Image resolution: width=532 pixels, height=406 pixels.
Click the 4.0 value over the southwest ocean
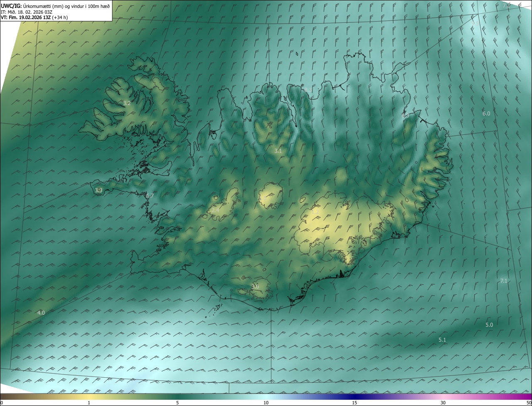41,313
